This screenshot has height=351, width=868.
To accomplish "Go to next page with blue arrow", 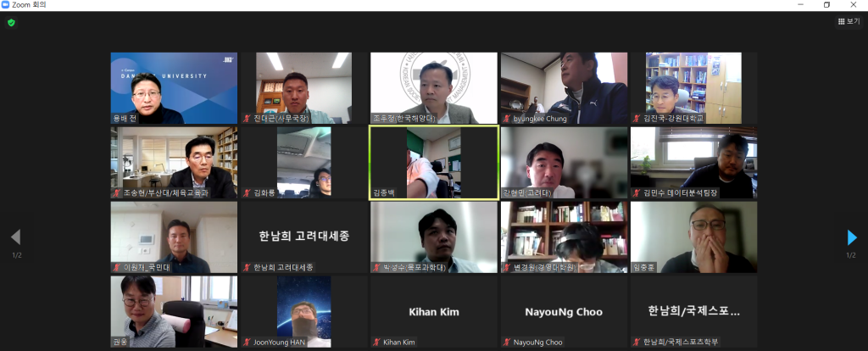I will 852,237.
